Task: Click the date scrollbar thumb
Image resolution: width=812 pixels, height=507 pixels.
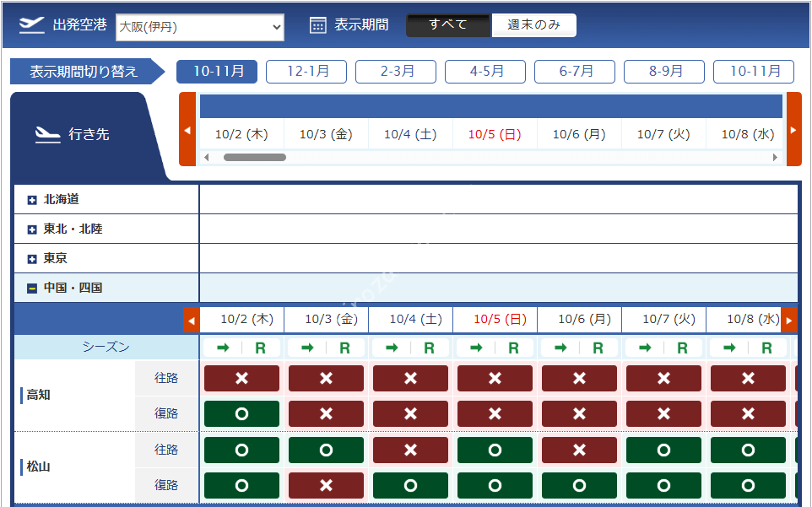Action: [x=255, y=157]
